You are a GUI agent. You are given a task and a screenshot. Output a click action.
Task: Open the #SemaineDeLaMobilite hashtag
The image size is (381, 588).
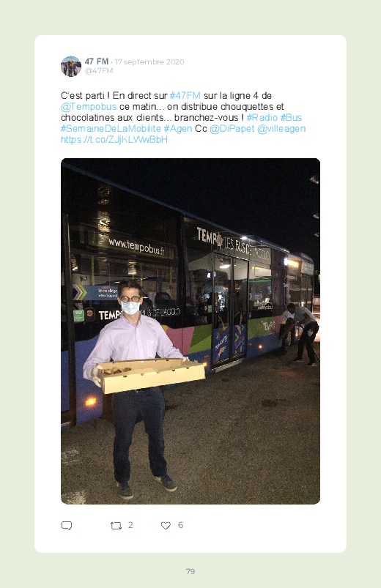[111, 129]
